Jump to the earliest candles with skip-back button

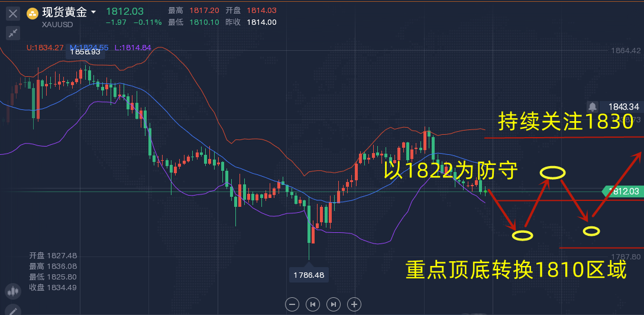pos(313,304)
